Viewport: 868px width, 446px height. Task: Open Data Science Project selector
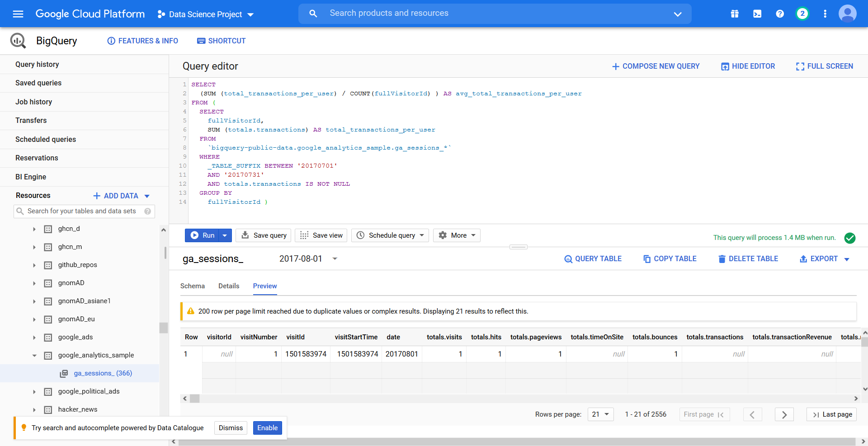(206, 14)
